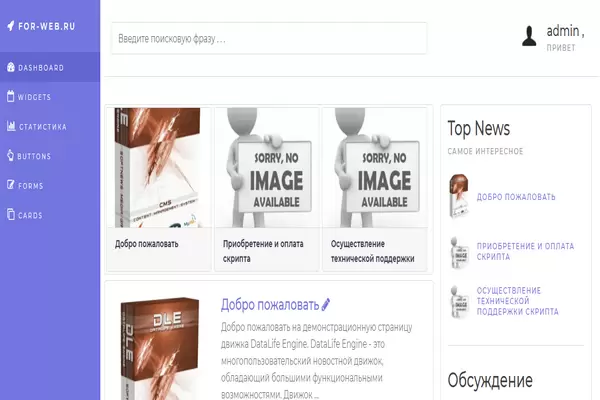Open the Forms menu item

point(31,185)
